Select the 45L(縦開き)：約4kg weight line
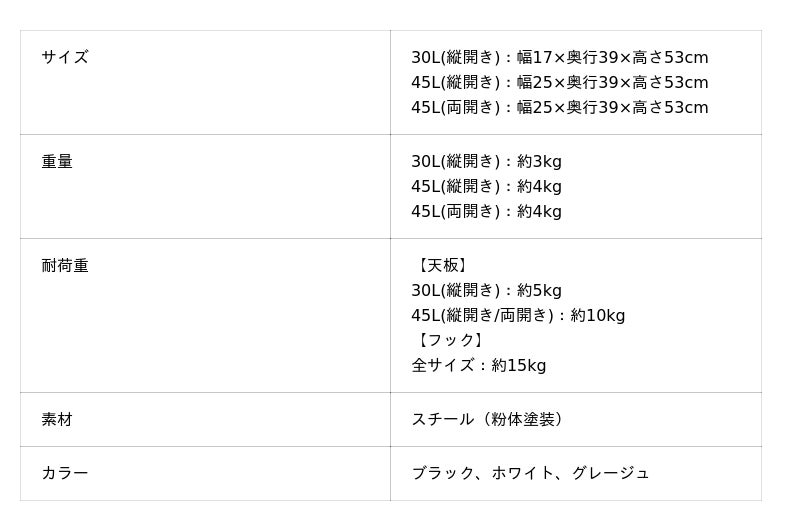This screenshot has height=531, width=800. pos(486,187)
